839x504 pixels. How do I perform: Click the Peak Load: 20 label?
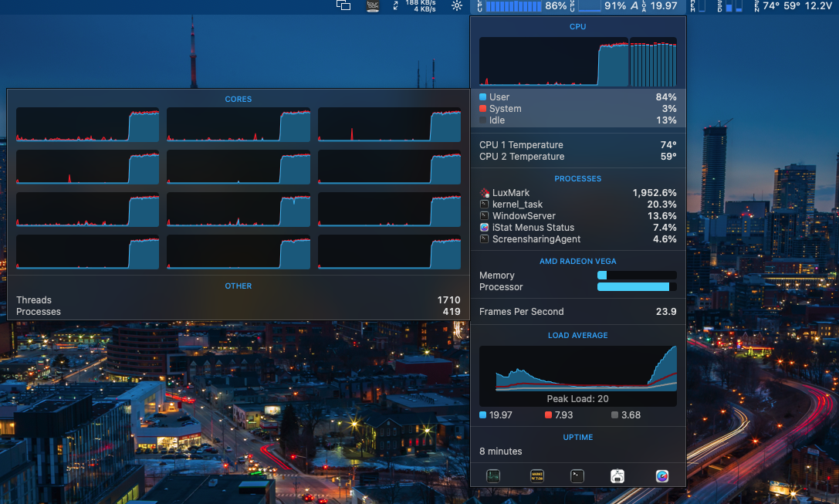tap(577, 398)
